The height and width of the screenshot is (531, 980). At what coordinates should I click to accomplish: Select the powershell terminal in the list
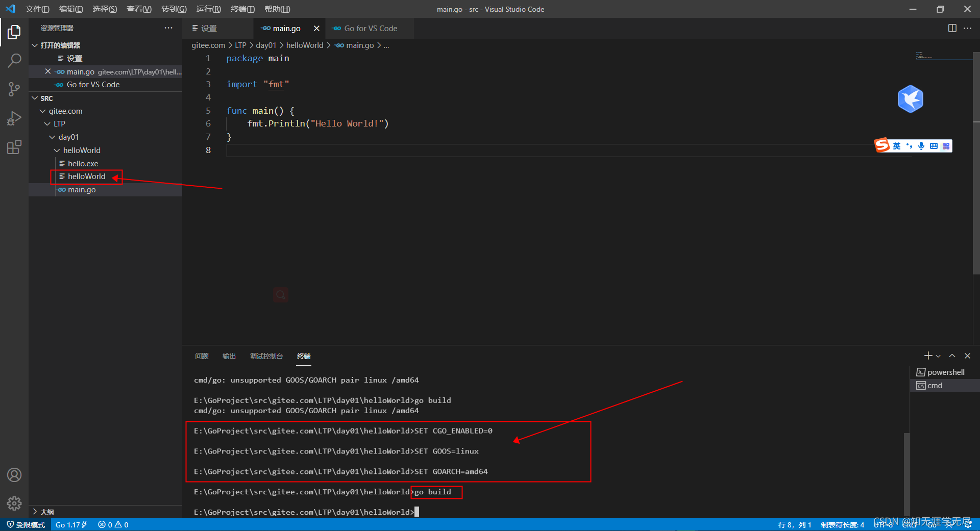[x=945, y=372]
